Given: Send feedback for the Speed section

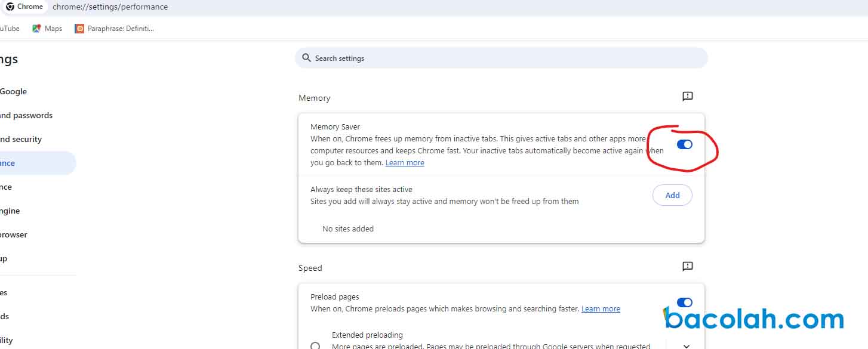Looking at the screenshot, I should coord(687,267).
